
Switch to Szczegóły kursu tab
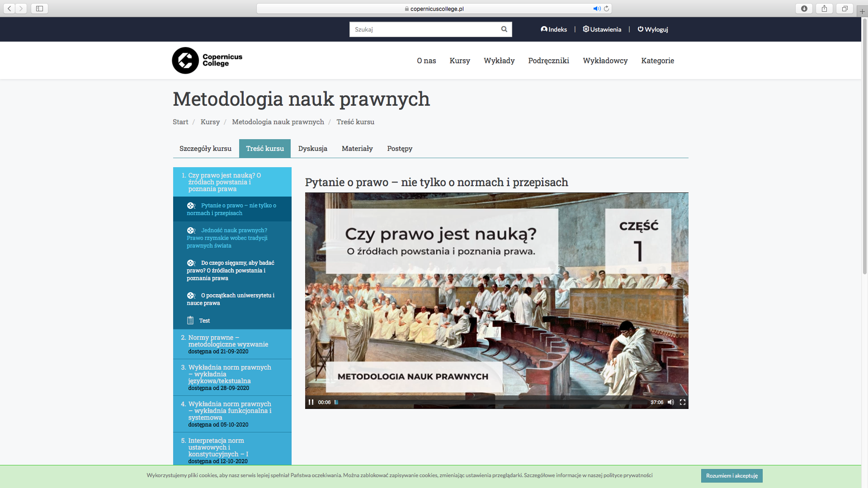pyautogui.click(x=205, y=148)
